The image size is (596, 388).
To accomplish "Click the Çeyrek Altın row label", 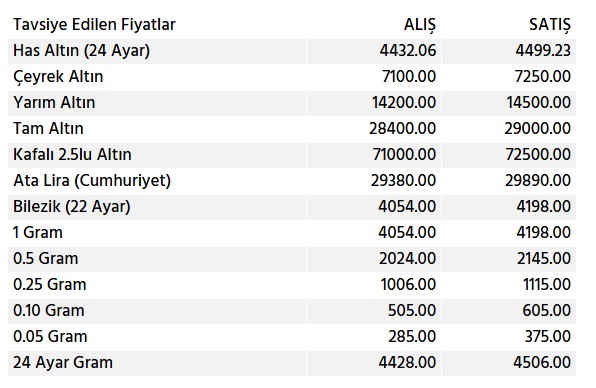I will [58, 77].
